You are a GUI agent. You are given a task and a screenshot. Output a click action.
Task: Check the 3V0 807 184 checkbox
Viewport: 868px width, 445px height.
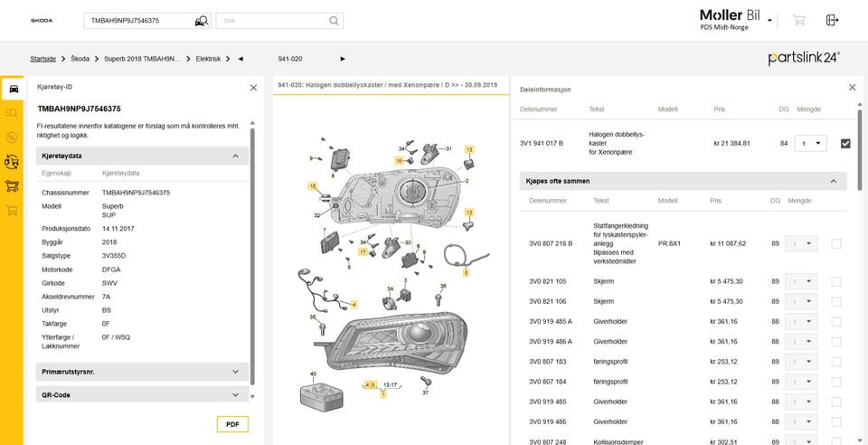coord(835,382)
